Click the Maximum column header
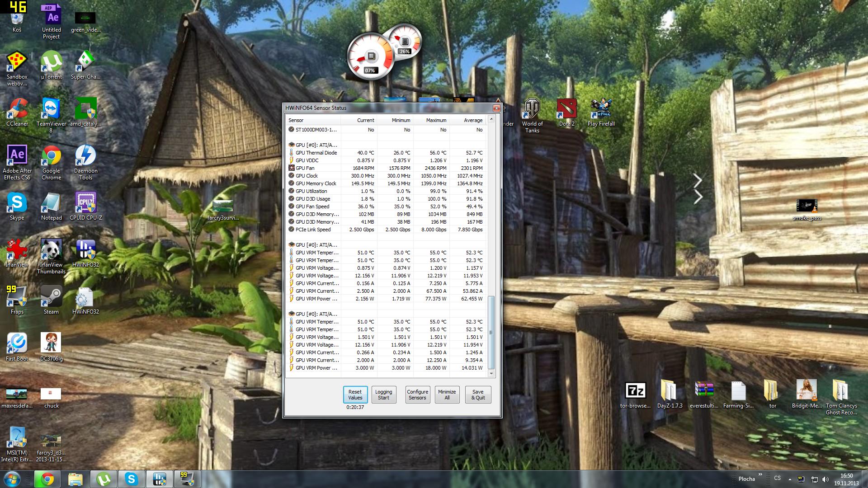 point(431,120)
